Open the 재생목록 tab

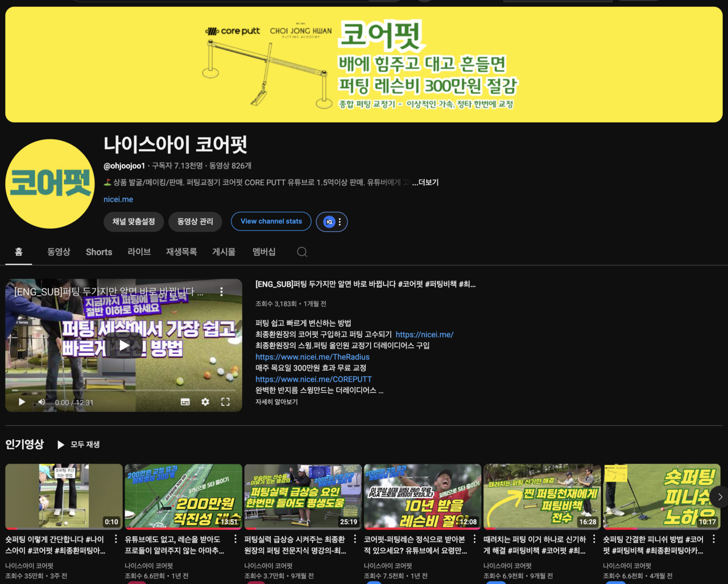point(181,252)
